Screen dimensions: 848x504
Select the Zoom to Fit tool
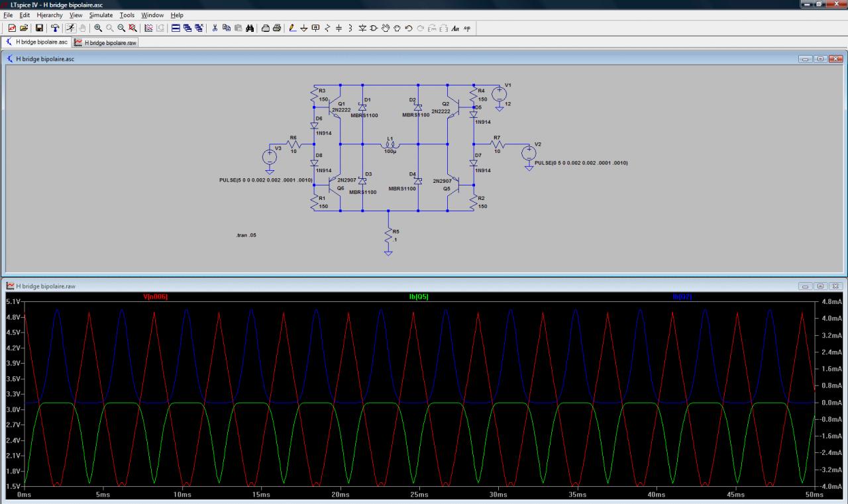pos(132,28)
